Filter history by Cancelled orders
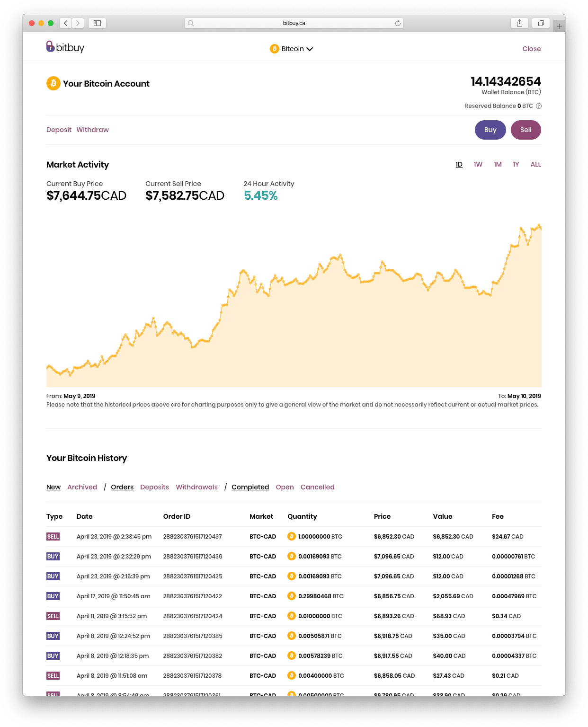 tap(317, 487)
